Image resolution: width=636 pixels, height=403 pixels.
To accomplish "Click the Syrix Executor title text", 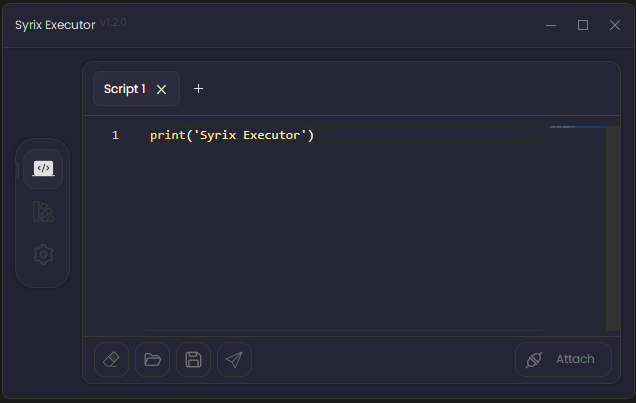I will click(x=55, y=25).
